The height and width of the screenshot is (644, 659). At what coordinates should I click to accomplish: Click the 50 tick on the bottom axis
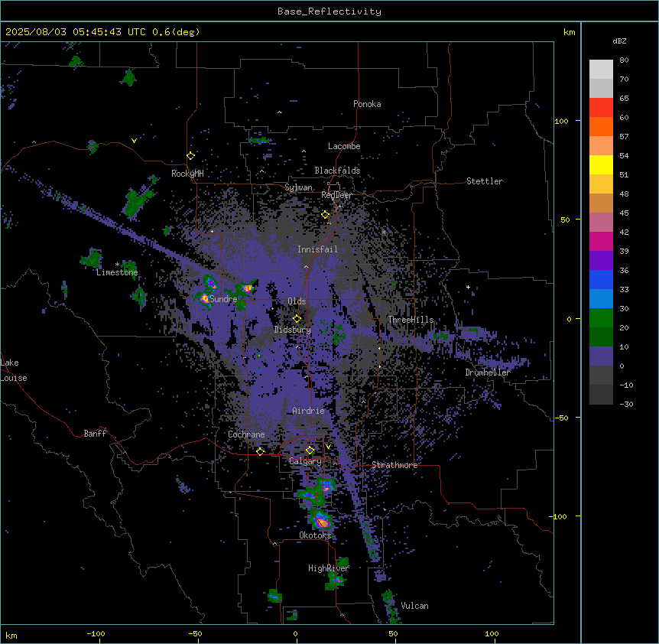(x=393, y=633)
